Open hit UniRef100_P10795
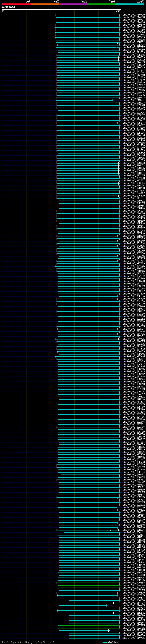The width and height of the screenshot is (146, 644). [134, 15]
